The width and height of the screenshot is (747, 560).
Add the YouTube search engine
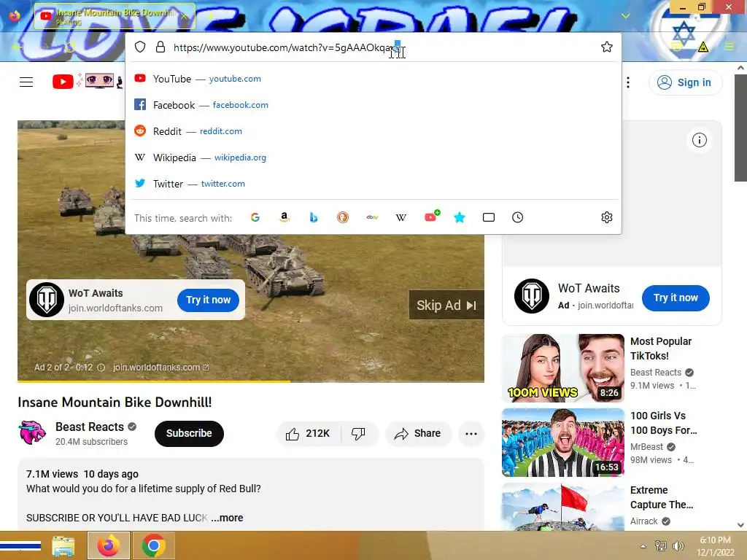[432, 217]
